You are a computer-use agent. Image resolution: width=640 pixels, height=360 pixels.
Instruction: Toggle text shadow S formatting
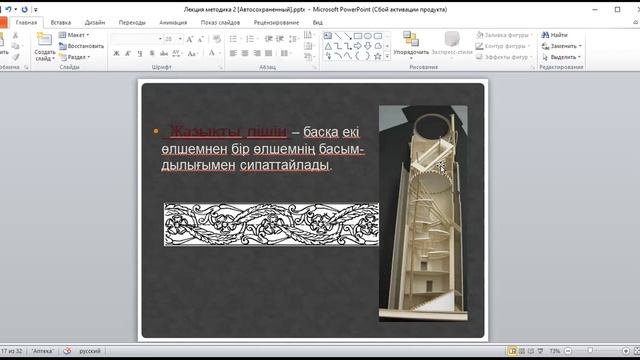(152, 53)
